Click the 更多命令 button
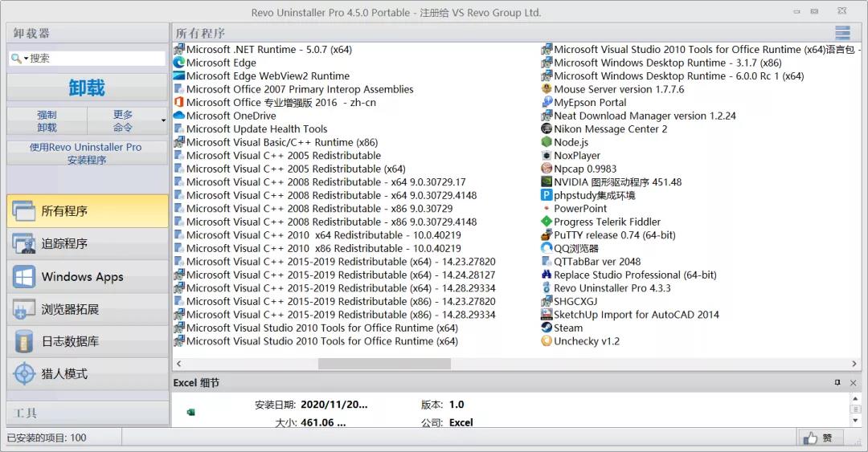This screenshot has width=868, height=452. tap(123, 120)
